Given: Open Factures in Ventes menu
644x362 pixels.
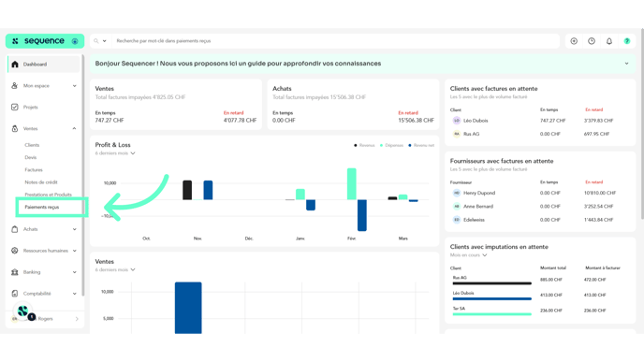Looking at the screenshot, I should click(x=34, y=170).
